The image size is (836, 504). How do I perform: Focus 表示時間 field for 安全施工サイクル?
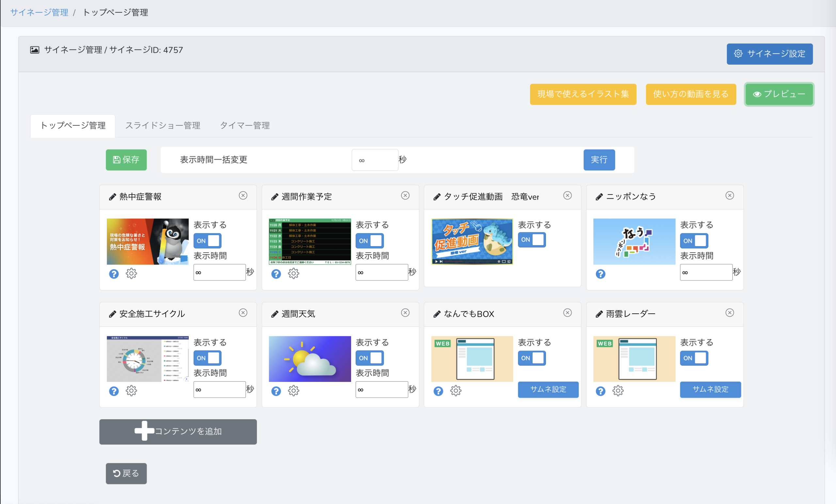click(219, 390)
